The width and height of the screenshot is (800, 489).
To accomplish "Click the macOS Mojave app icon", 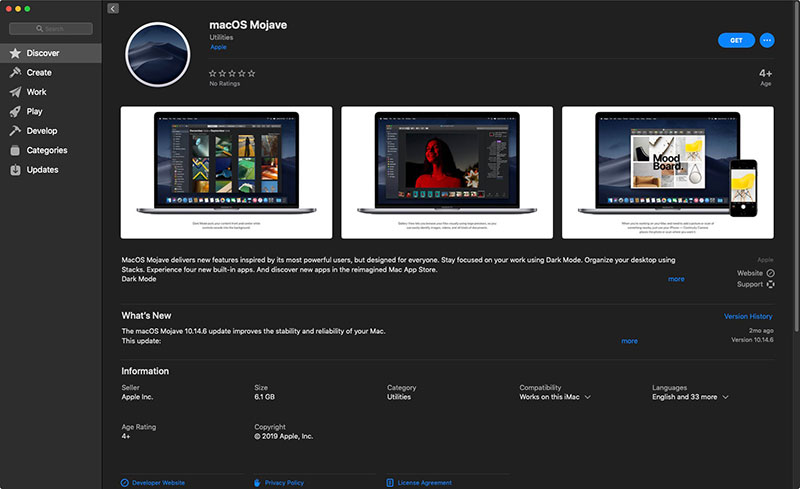I will 159,52.
